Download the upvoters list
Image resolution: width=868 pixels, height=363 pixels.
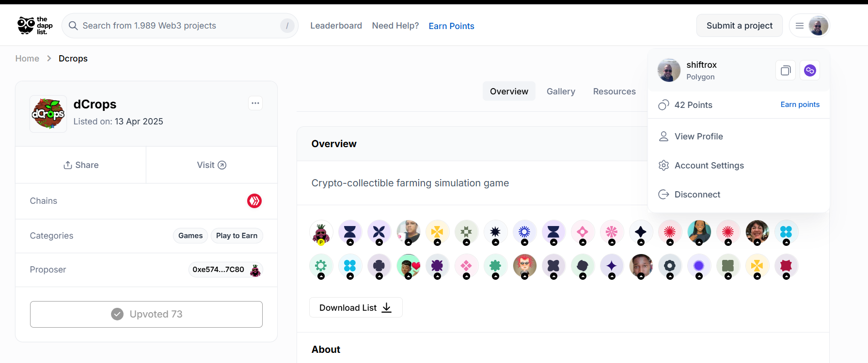[x=356, y=307]
